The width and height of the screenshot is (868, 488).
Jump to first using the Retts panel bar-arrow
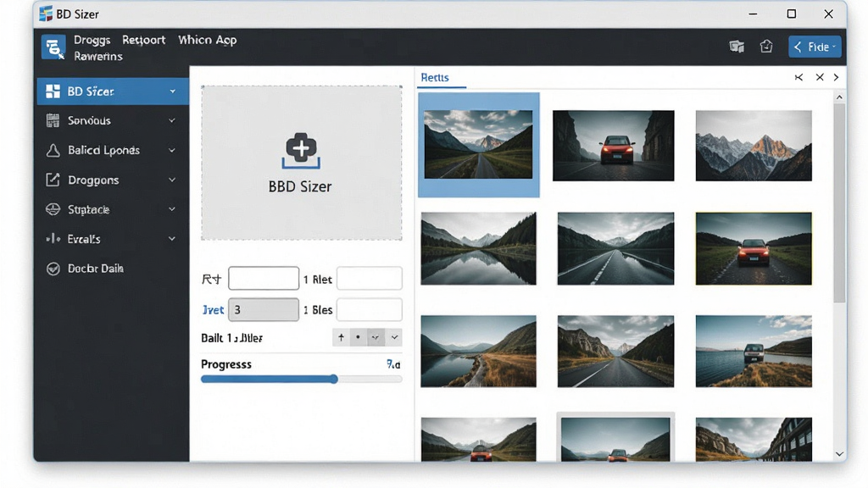[x=798, y=77]
